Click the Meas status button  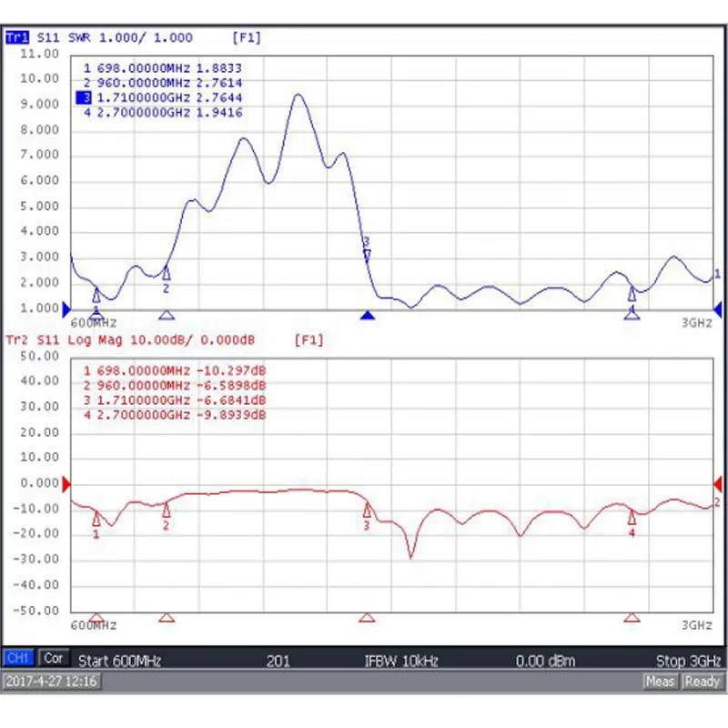(x=660, y=681)
